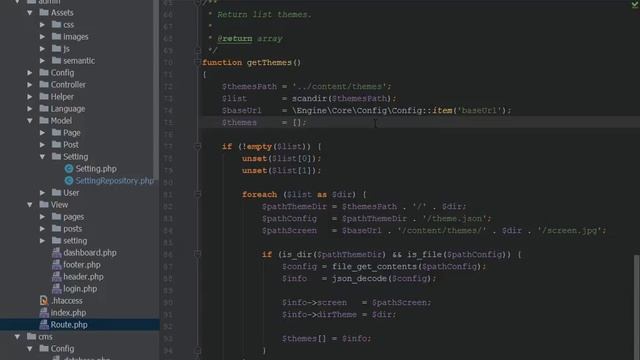Expand the images folder arrow
640x360 pixels.
(x=42, y=37)
